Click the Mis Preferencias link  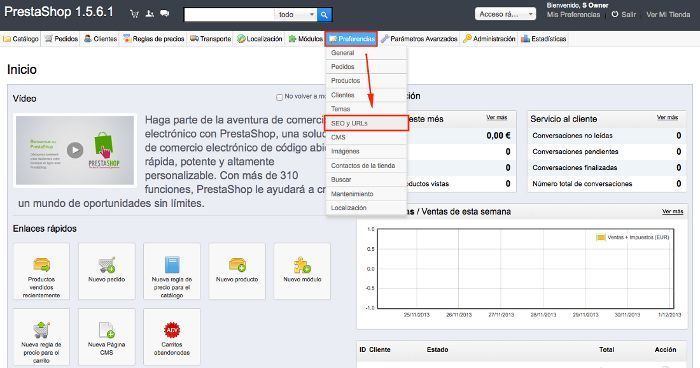click(x=573, y=14)
